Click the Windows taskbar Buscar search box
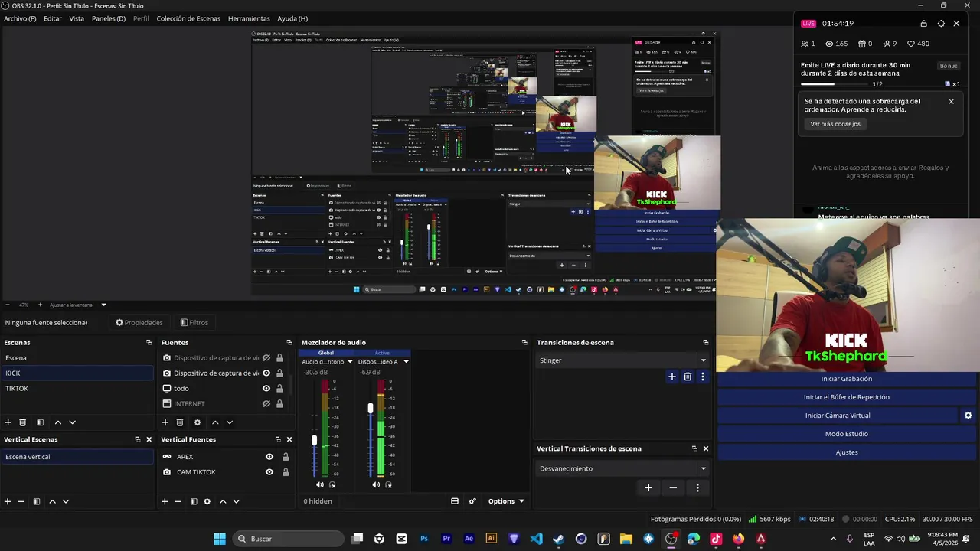Screen dimensions: 980x551 click(288, 539)
